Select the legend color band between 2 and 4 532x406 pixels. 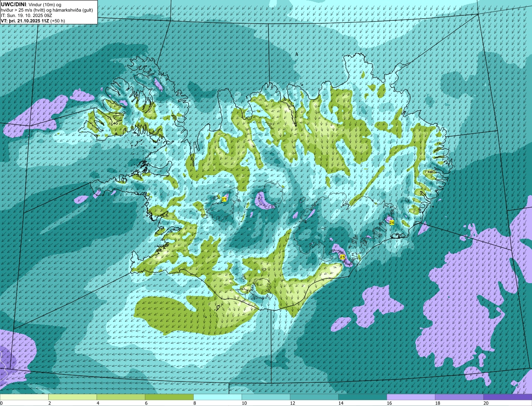(x=72, y=397)
